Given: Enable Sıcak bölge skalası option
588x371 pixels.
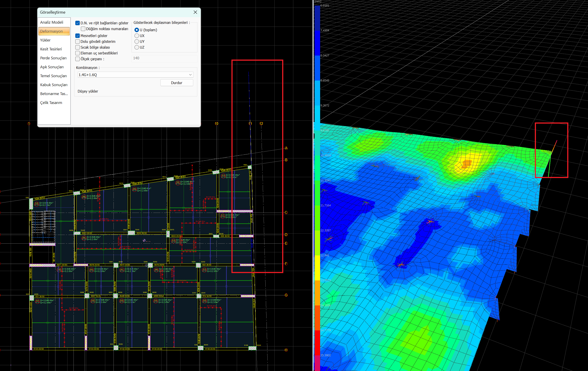Looking at the screenshot, I should (78, 47).
